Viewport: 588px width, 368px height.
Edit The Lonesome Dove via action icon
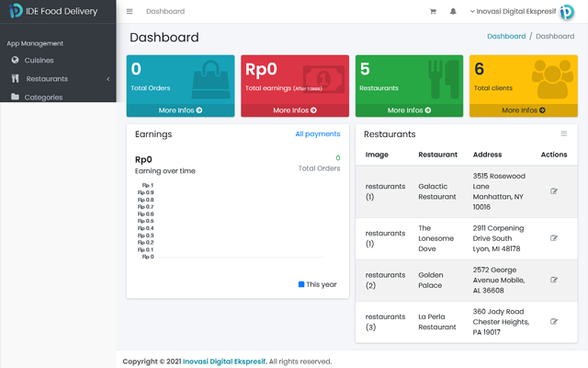coord(553,238)
